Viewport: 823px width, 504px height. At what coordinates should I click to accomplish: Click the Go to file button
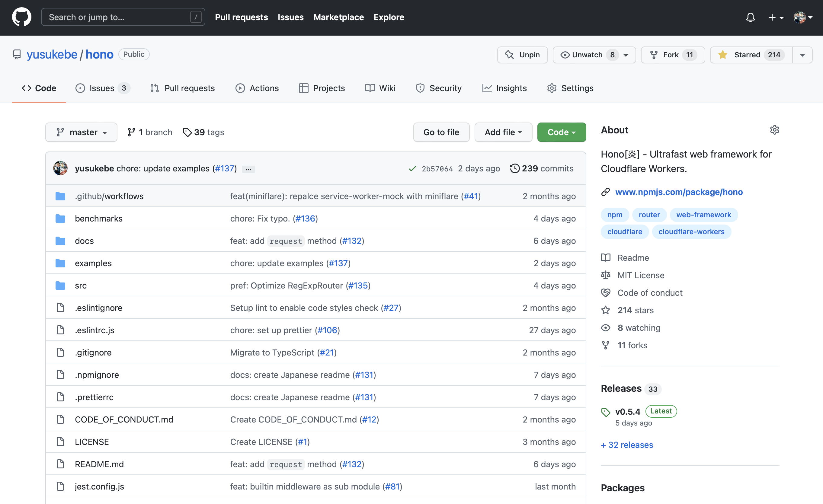(x=441, y=132)
